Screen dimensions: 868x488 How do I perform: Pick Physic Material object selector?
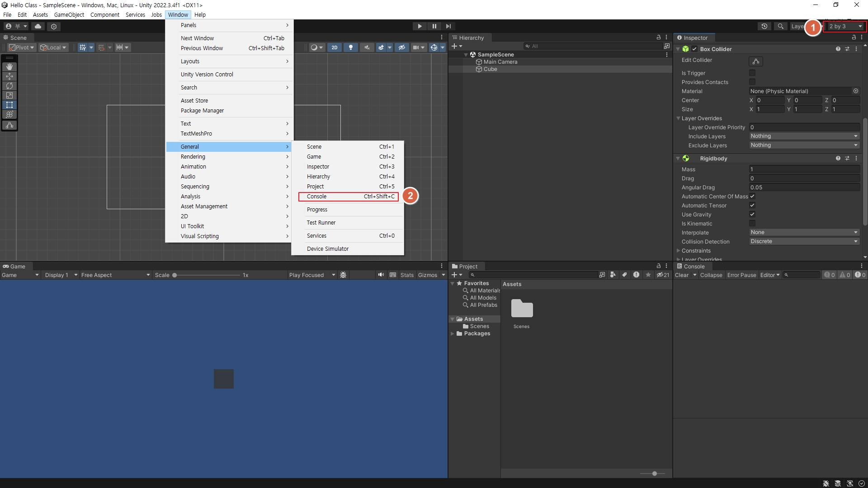pyautogui.click(x=856, y=91)
